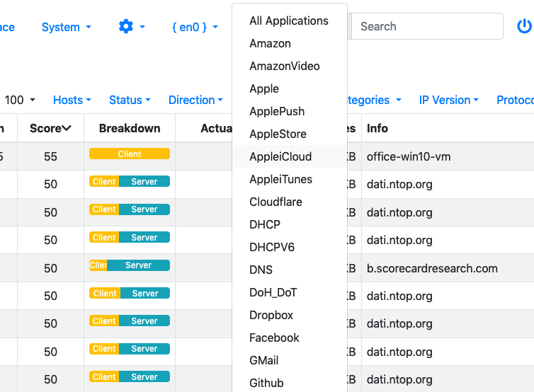
Task: Pick GMail in application list
Action: [x=290, y=360]
